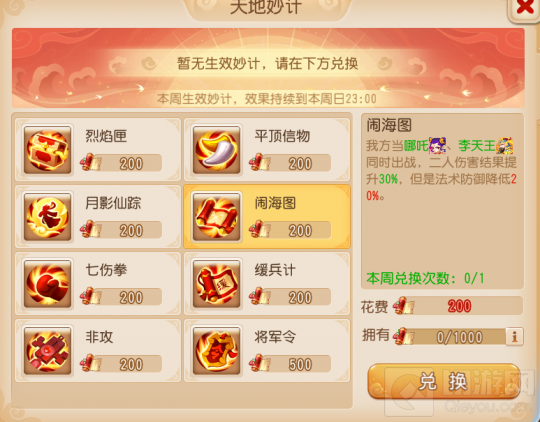Select the 烈焰匣 flaming chest icon
Viewport: 540px width, 422px height.
coord(48,150)
